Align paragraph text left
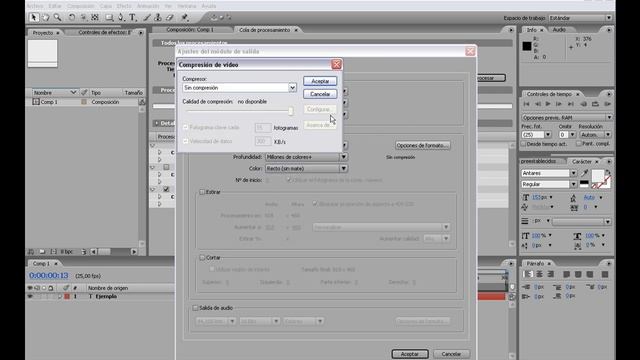Image resolution: width=640 pixels, height=360 pixels. click(528, 274)
